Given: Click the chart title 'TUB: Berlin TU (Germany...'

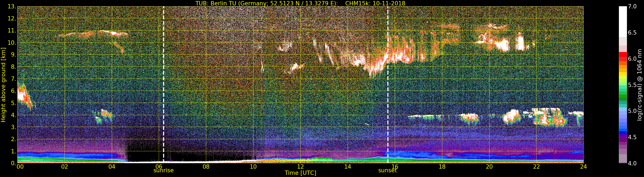Looking at the screenshot, I should [x=300, y=3].
